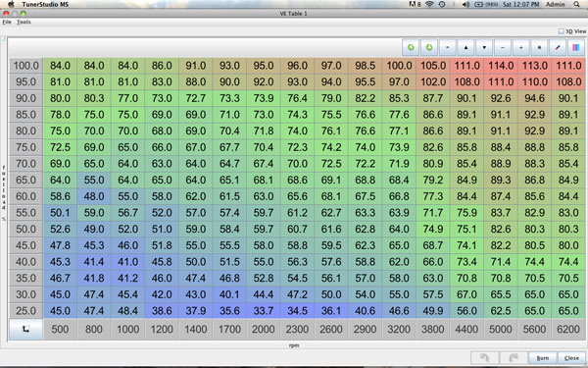Click the Close button at bottom right

pyautogui.click(x=571, y=358)
